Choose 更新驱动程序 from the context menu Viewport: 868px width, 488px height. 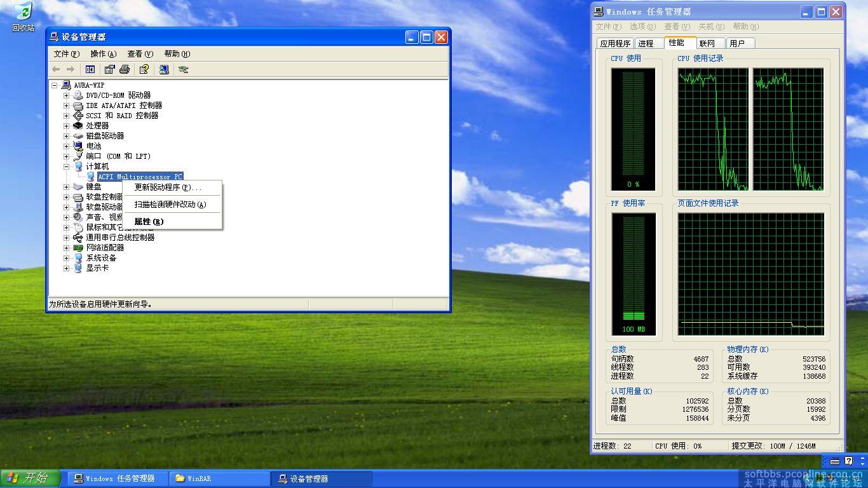click(172, 187)
